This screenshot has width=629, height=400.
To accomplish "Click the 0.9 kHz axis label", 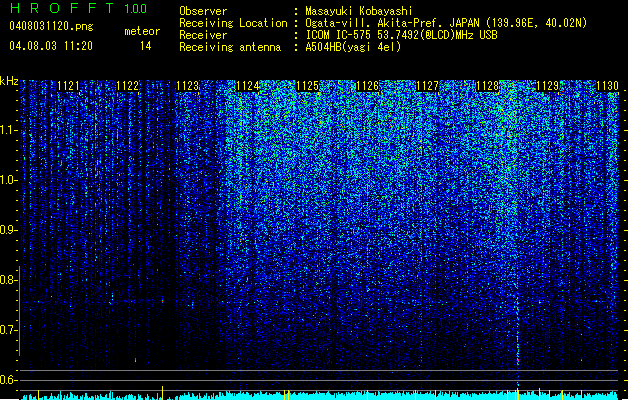I will pyautogui.click(x=8, y=230).
